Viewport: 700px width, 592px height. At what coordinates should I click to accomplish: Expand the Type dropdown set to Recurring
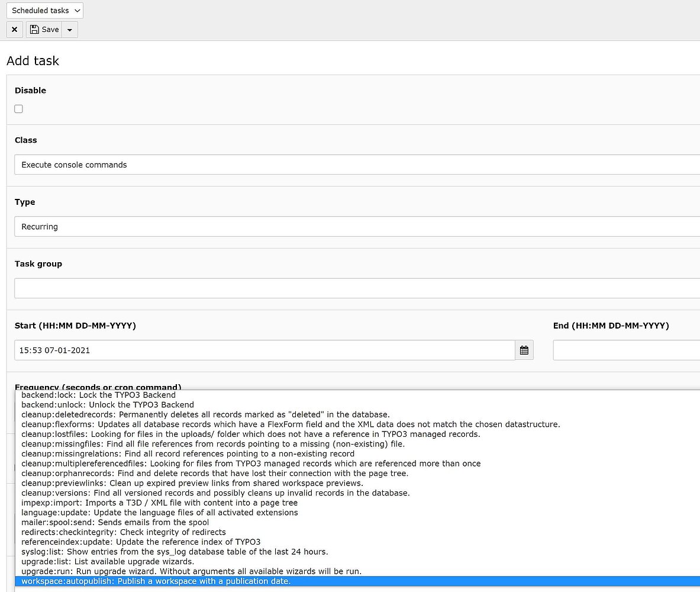pyautogui.click(x=355, y=227)
